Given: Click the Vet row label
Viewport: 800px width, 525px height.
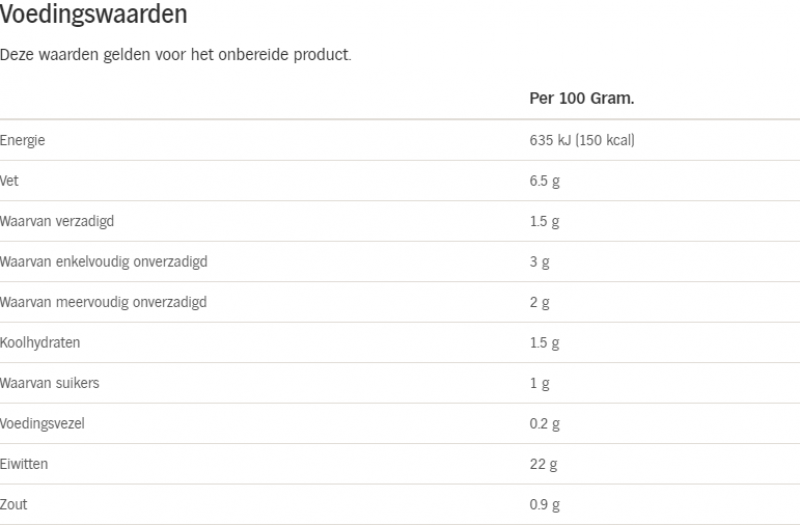Looking at the screenshot, I should [9, 181].
